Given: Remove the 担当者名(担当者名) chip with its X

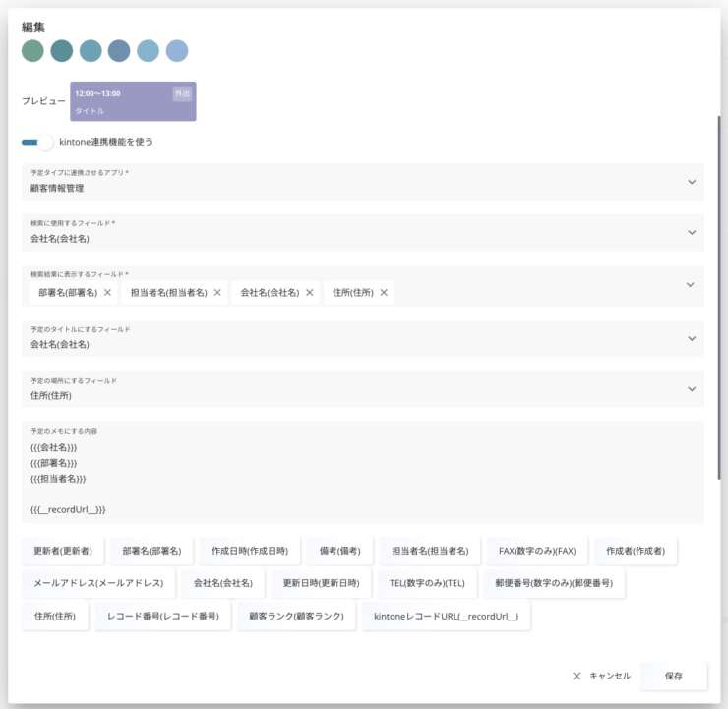Looking at the screenshot, I should tap(217, 292).
